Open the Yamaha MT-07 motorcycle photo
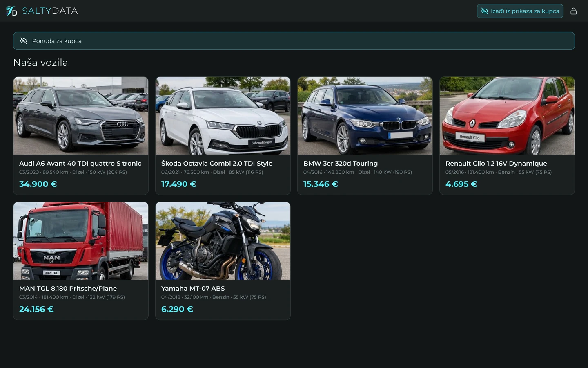Image resolution: width=588 pixels, height=368 pixels. tap(223, 241)
